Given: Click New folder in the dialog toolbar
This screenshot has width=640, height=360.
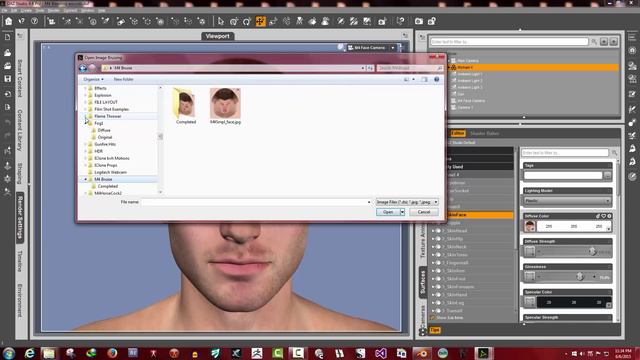Looking at the screenshot, I should click(123, 79).
